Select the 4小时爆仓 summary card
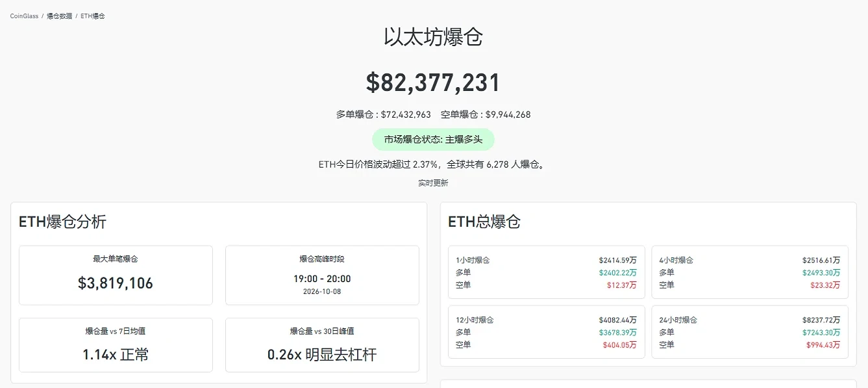This screenshot has height=388, width=868. 750,272
